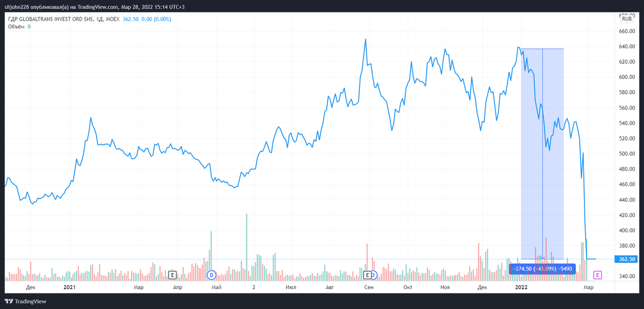The width and height of the screenshot is (644, 309).
Task: Click the purple 'E' marker after March 2022
Action: pyautogui.click(x=597, y=275)
